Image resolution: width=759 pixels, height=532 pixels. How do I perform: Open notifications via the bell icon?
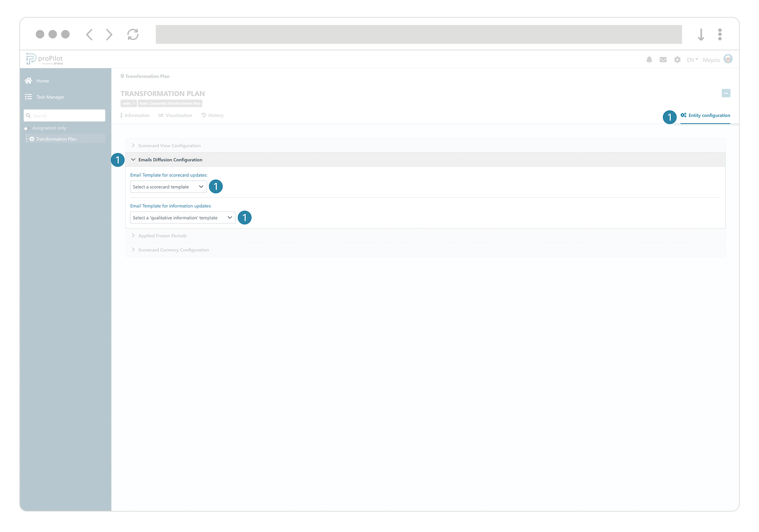coord(649,60)
